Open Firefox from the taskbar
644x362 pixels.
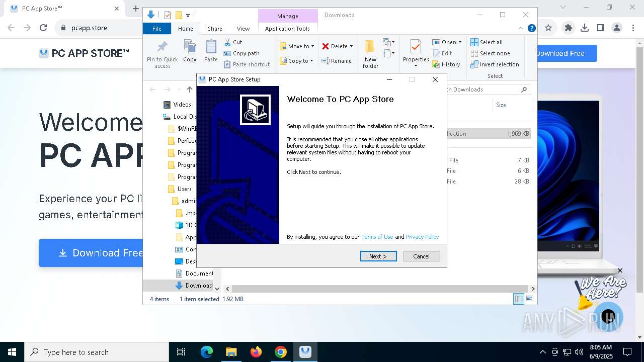[x=256, y=352]
